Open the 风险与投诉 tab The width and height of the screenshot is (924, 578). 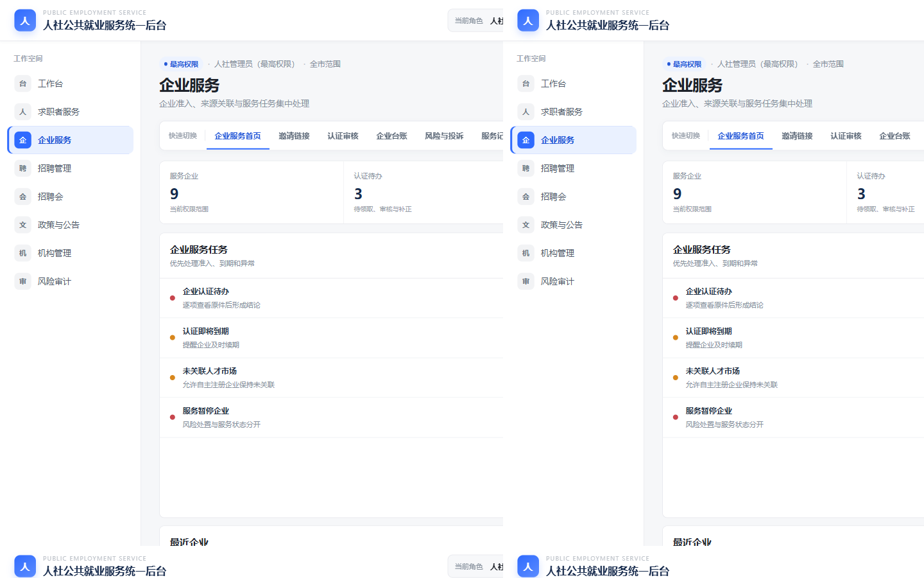click(x=444, y=136)
